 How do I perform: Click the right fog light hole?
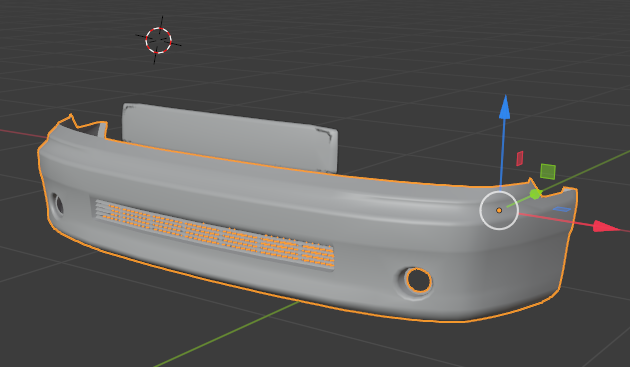point(418,280)
